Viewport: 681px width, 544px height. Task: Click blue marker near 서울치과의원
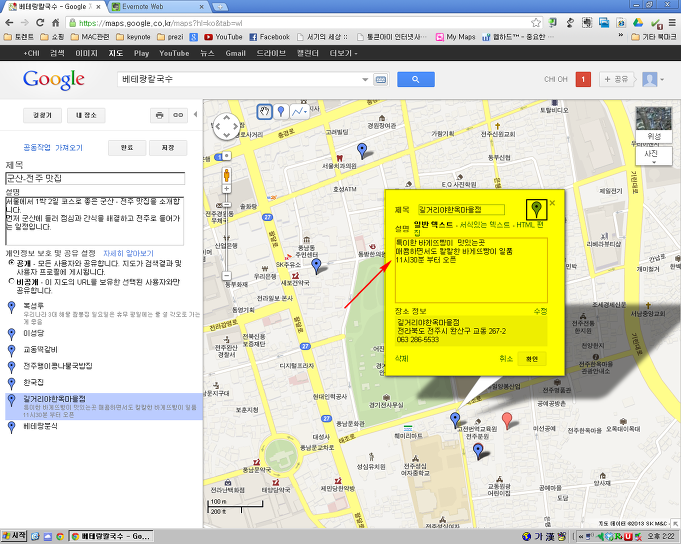coord(361,150)
